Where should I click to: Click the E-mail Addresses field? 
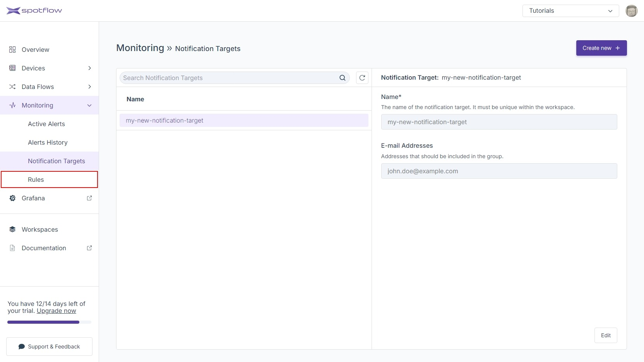(499, 171)
